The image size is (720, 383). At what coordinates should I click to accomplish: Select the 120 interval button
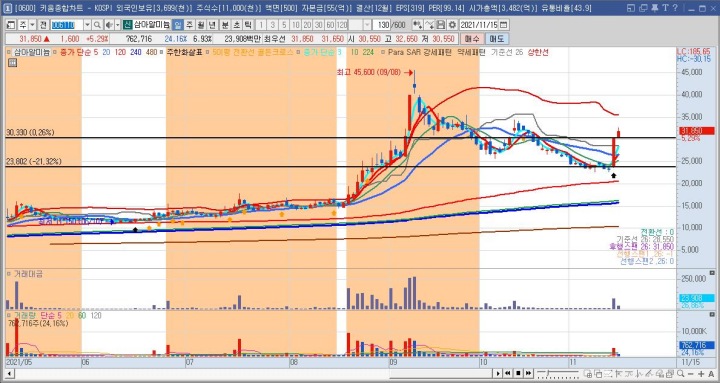pos(342,25)
